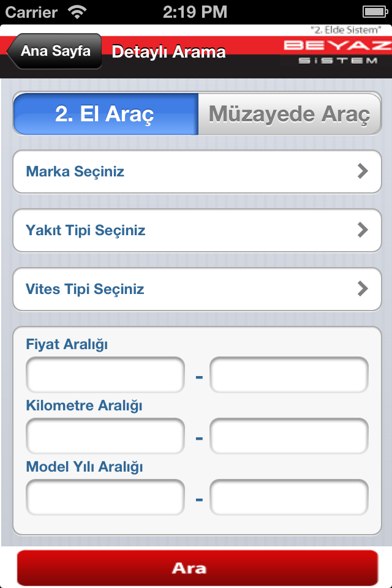Click the Wi-Fi status icon

pyautogui.click(x=77, y=12)
